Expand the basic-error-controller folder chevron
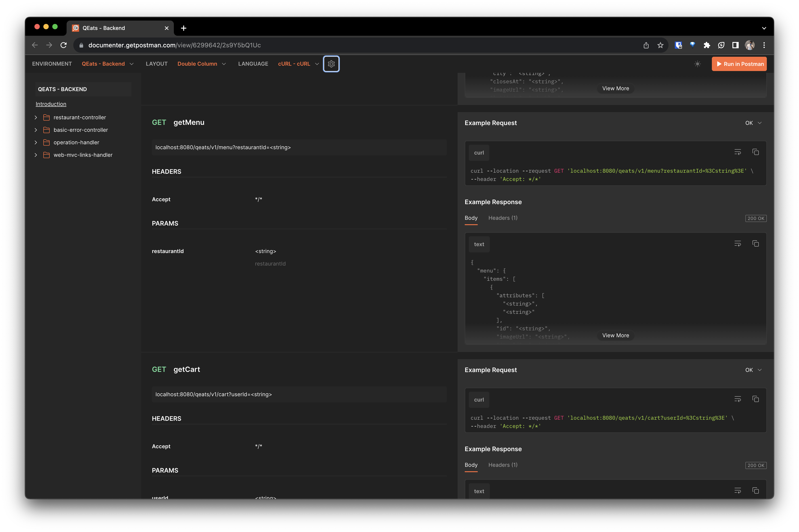 click(36, 130)
